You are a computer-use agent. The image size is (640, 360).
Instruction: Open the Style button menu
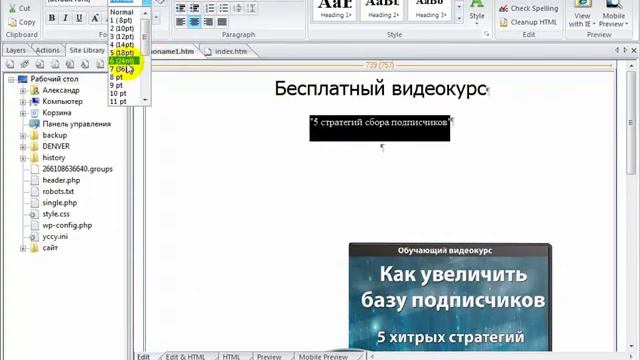[476, 12]
